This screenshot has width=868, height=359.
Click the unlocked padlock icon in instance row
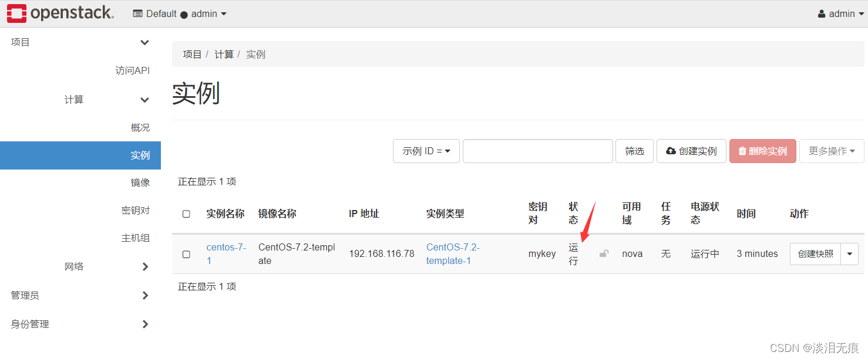[604, 253]
